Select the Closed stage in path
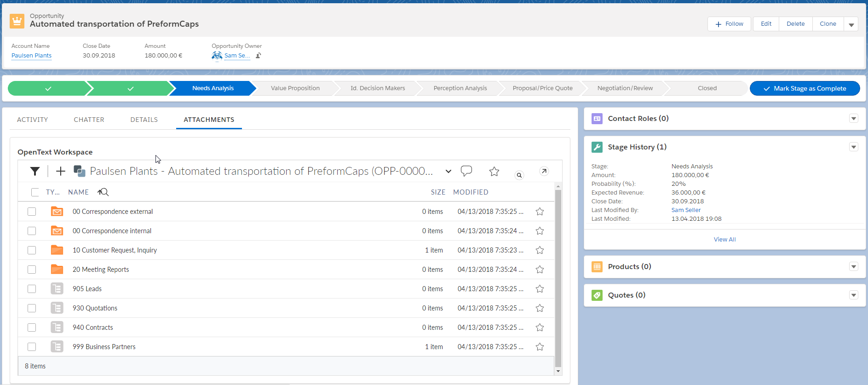This screenshot has height=385, width=868. coord(707,88)
